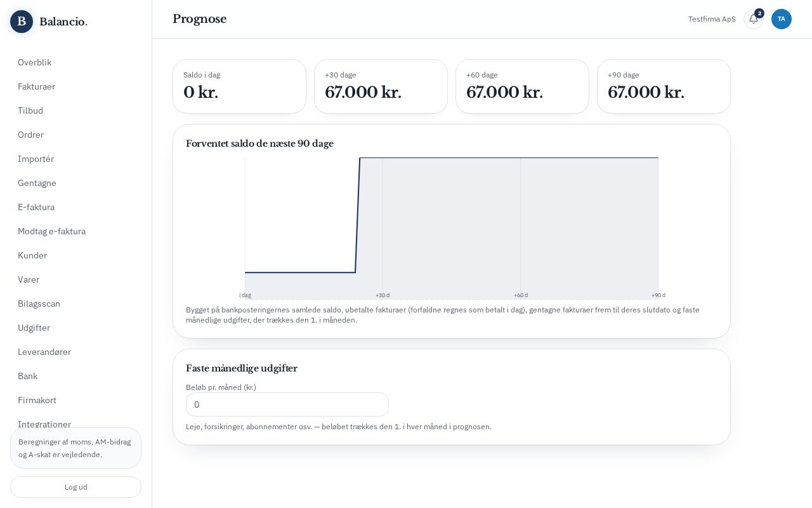812x508 pixels.
Task: Select the +30 dage balance card
Action: (381, 86)
